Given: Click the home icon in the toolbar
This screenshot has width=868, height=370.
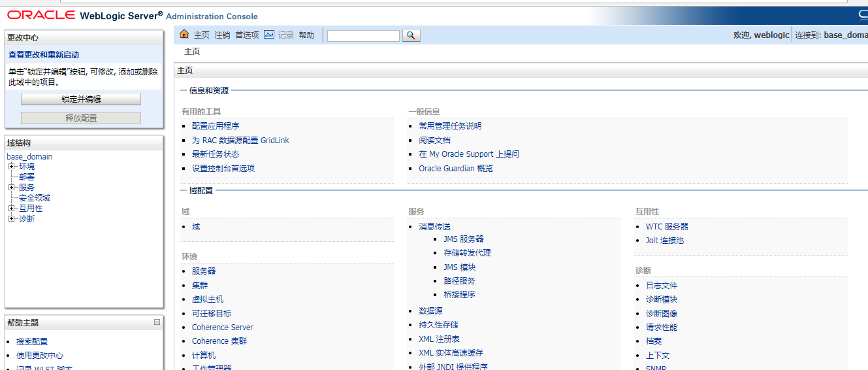Looking at the screenshot, I should pyautogui.click(x=184, y=35).
